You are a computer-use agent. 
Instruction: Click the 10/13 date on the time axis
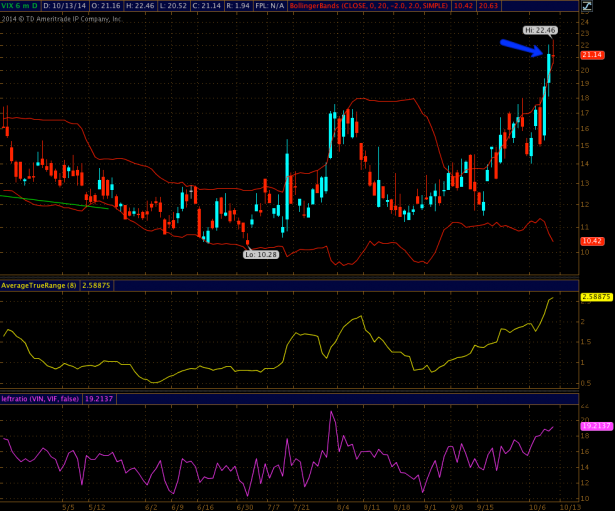568,506
